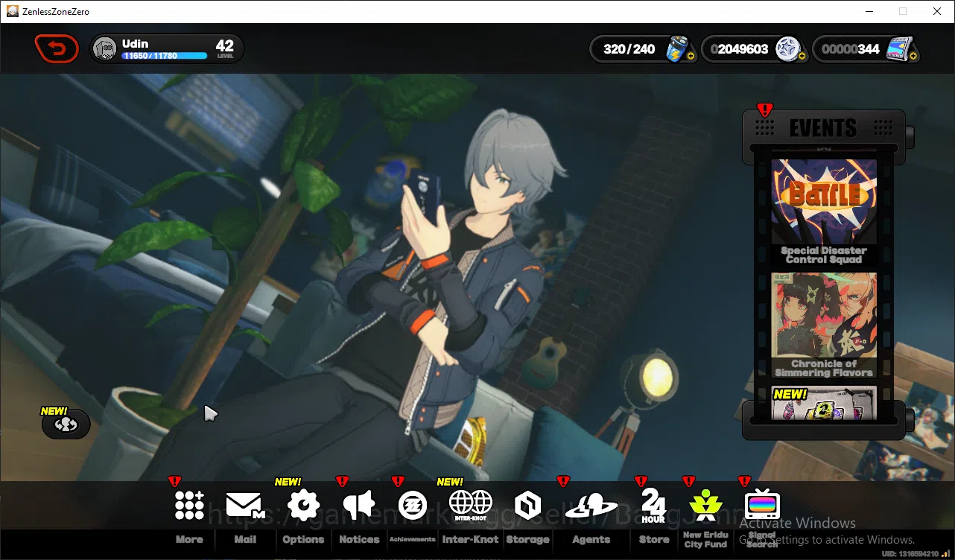Click the Mail label
This screenshot has width=955, height=560.
point(245,539)
